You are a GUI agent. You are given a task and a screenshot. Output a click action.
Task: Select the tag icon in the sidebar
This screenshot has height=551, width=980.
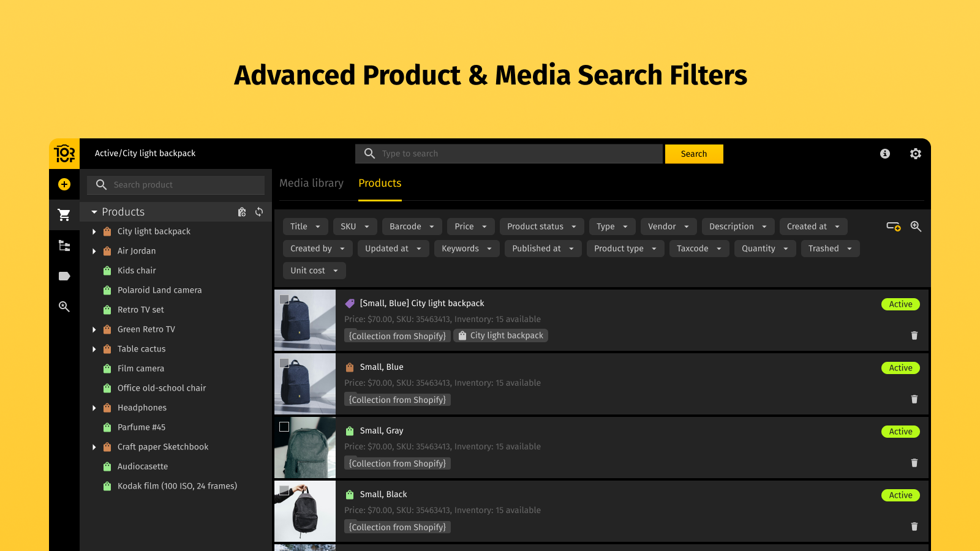(64, 276)
